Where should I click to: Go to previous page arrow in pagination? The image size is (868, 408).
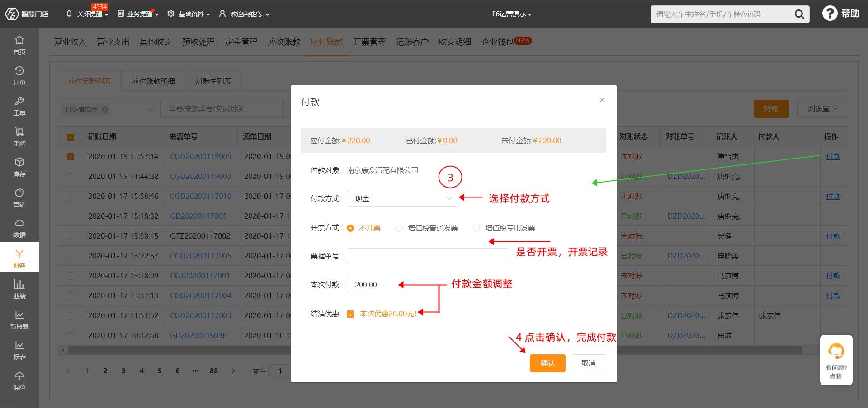pyautogui.click(x=68, y=371)
